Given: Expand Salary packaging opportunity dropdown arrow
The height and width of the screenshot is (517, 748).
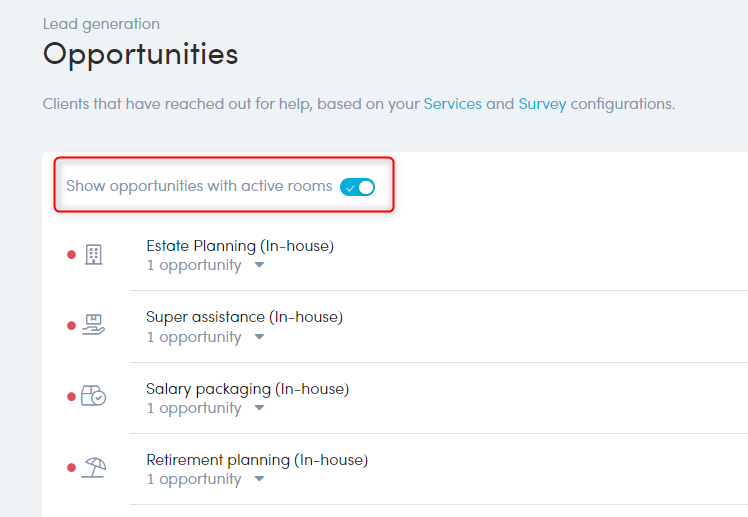Looking at the screenshot, I should [260, 408].
